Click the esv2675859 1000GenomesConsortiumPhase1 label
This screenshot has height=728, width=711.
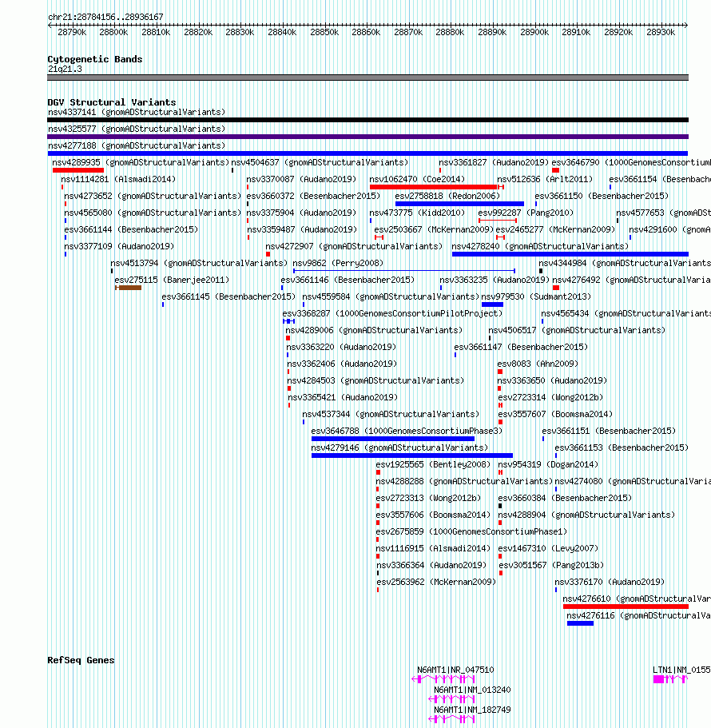471,531
